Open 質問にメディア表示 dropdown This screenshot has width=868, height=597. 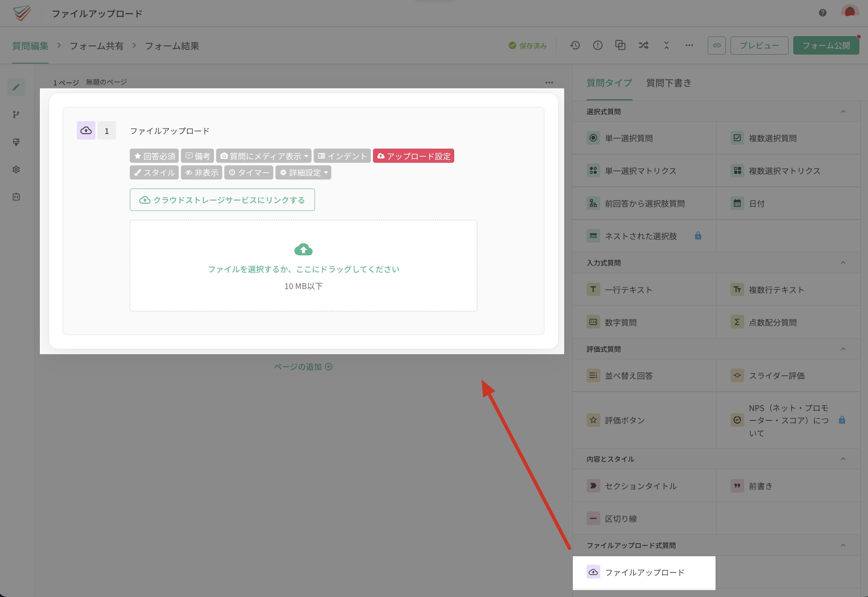pyautogui.click(x=264, y=156)
